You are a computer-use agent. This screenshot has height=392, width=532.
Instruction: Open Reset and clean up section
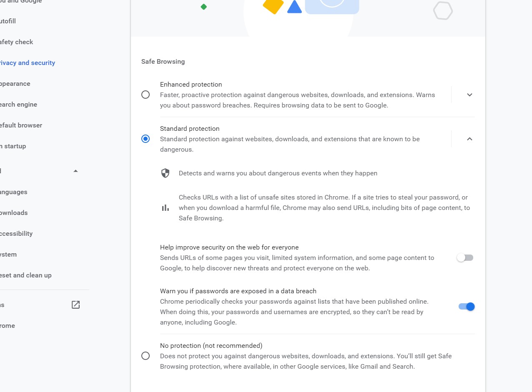point(26,275)
